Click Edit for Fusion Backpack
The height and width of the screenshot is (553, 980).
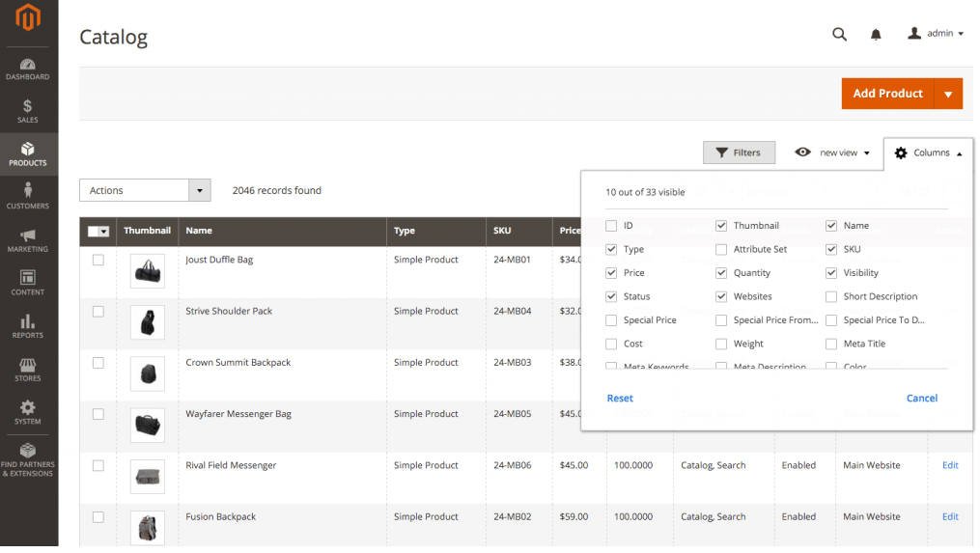950,516
